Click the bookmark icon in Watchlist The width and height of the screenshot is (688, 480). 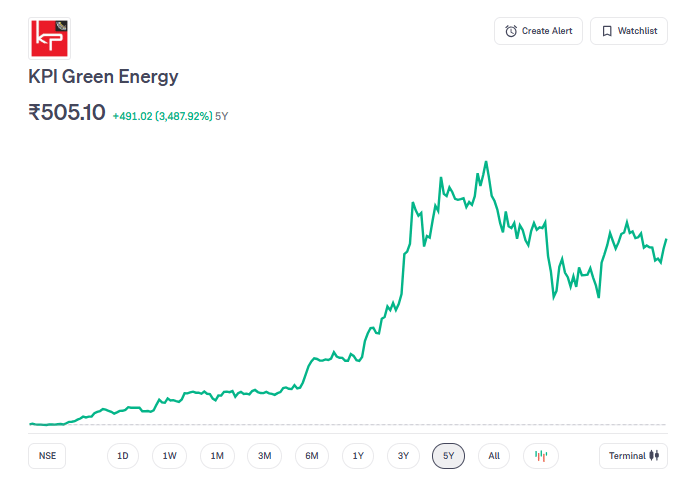pos(607,31)
